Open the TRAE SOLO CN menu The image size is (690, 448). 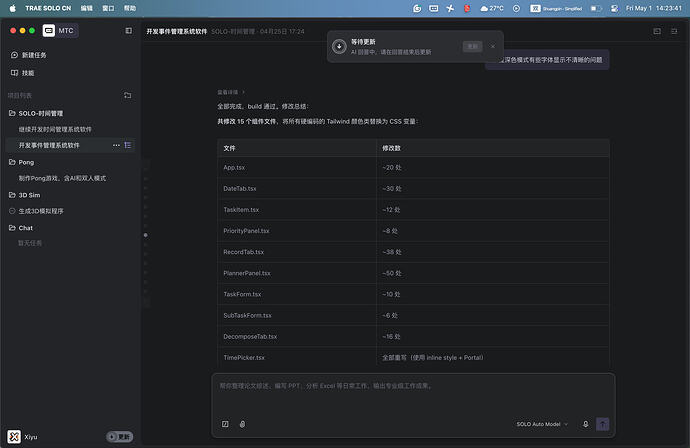click(48, 8)
